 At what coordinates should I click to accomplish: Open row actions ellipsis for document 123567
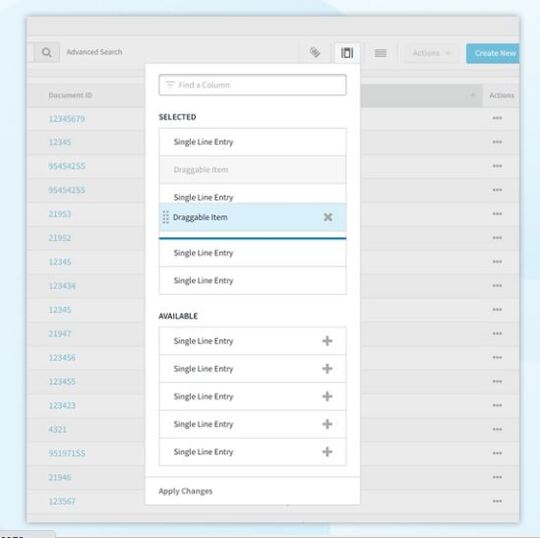[497, 501]
